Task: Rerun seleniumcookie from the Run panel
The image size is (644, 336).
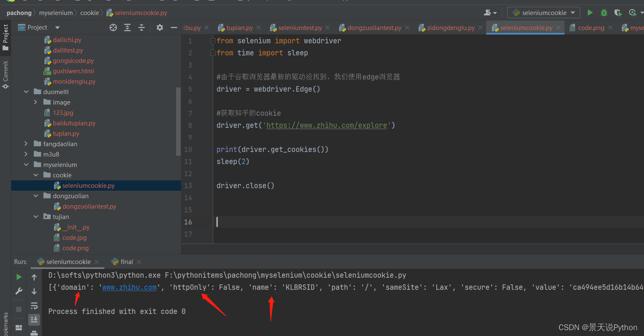Action: [x=19, y=277]
